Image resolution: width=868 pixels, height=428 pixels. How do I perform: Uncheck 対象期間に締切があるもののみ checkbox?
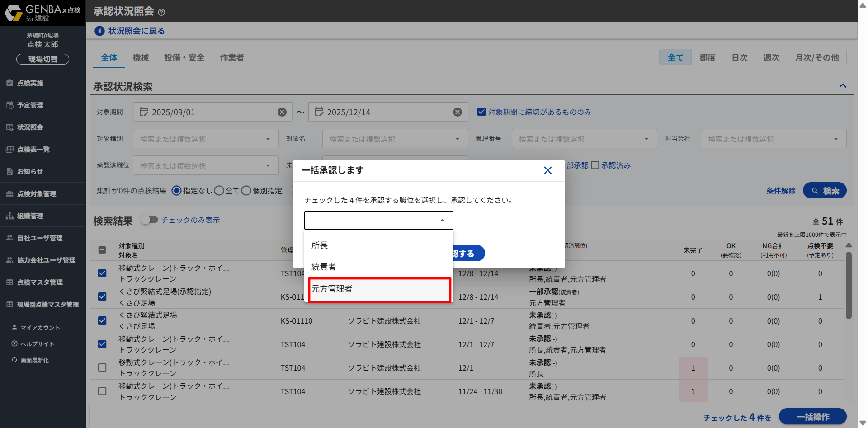click(481, 112)
